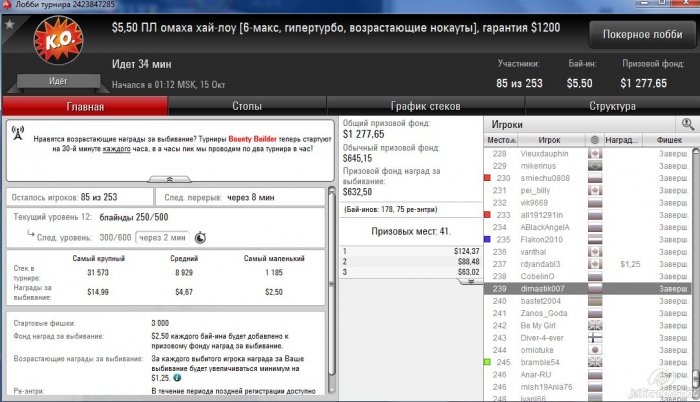Select player vik9669
The height and width of the screenshot is (402, 700).
point(534,203)
